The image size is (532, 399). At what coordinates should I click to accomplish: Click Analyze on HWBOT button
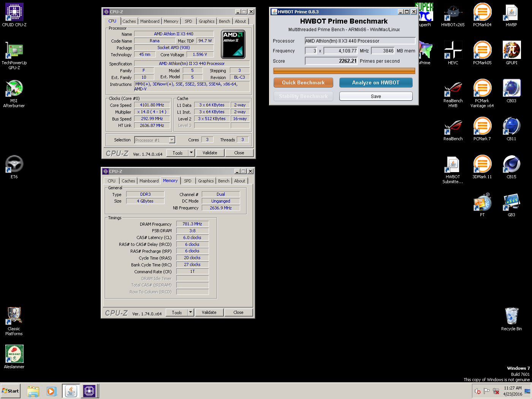click(x=376, y=82)
